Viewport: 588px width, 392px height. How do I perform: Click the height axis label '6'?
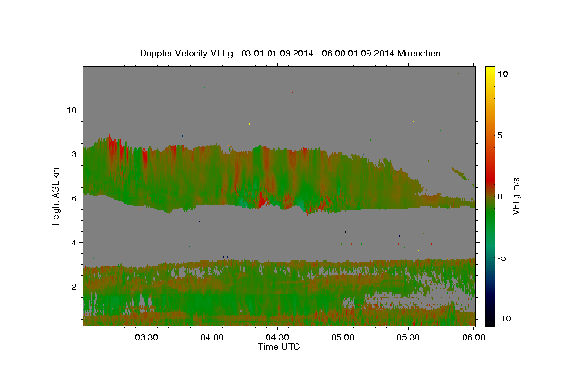pos(74,198)
